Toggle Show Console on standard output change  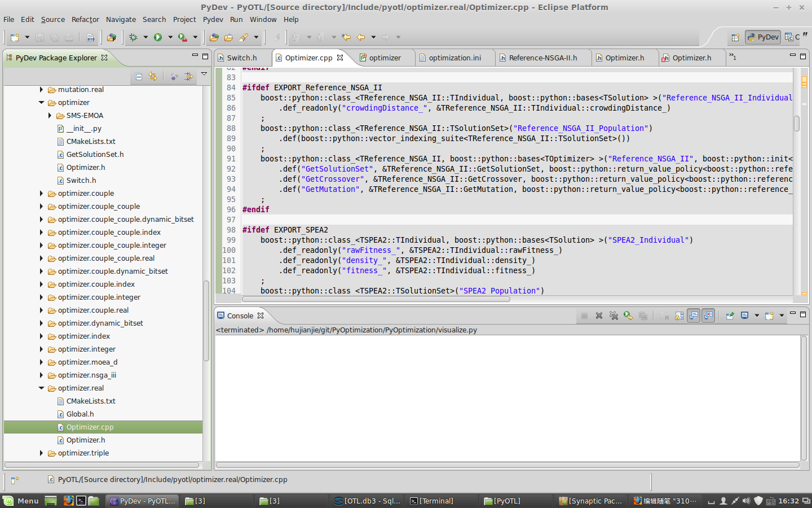(x=694, y=316)
